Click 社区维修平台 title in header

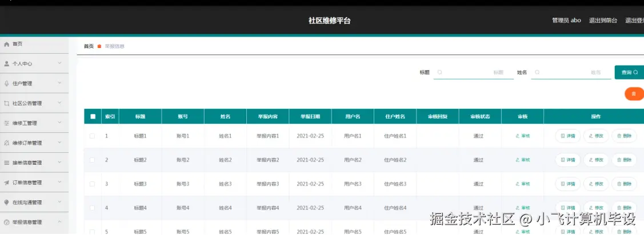tap(329, 21)
